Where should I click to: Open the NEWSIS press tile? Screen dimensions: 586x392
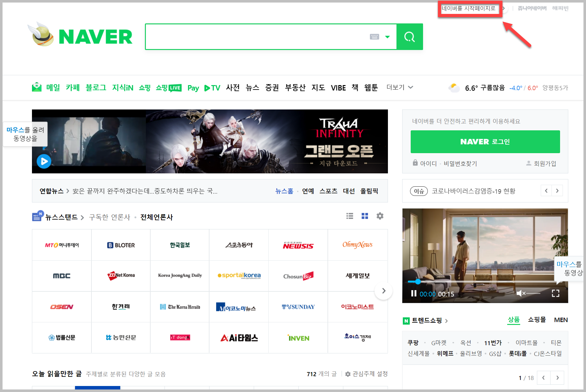click(x=298, y=245)
